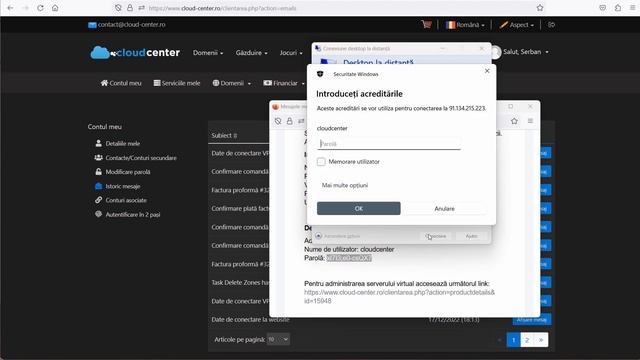
Task: Close the Remote Desktop Connection window
Action: click(x=482, y=48)
